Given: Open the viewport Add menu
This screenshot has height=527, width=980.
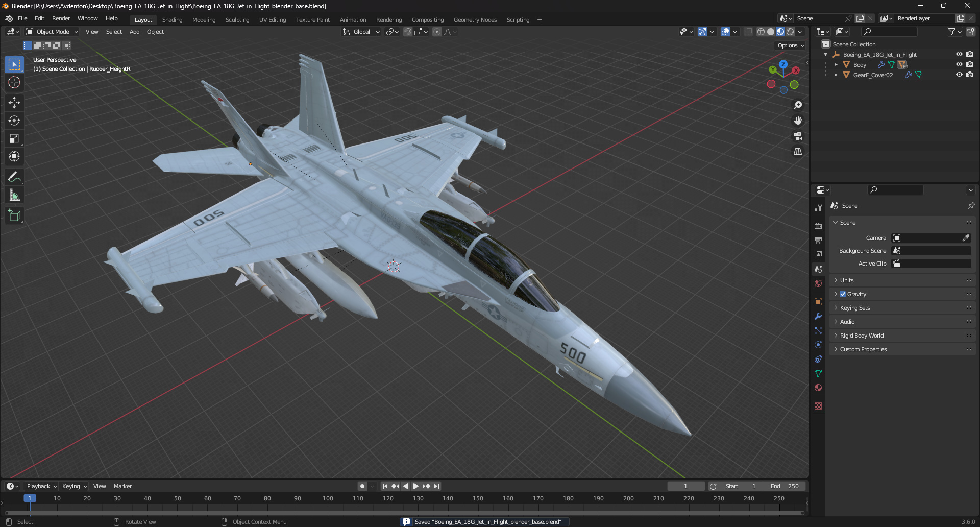Looking at the screenshot, I should (x=134, y=32).
